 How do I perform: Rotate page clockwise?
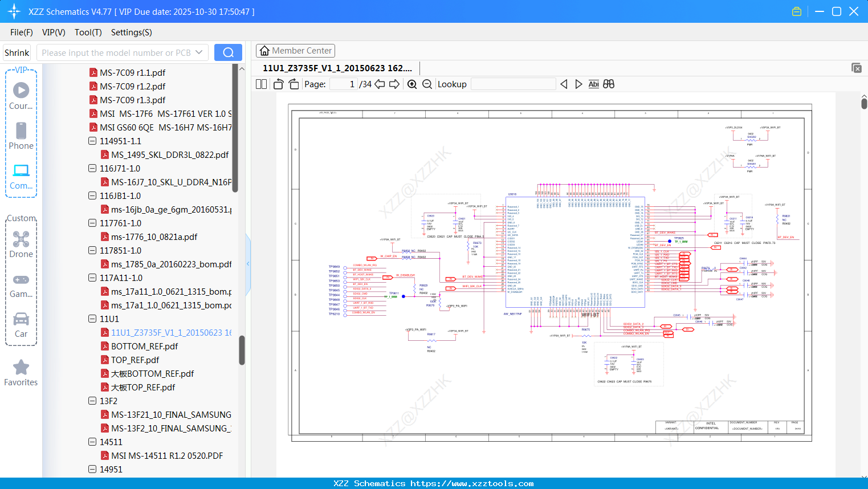coord(294,84)
